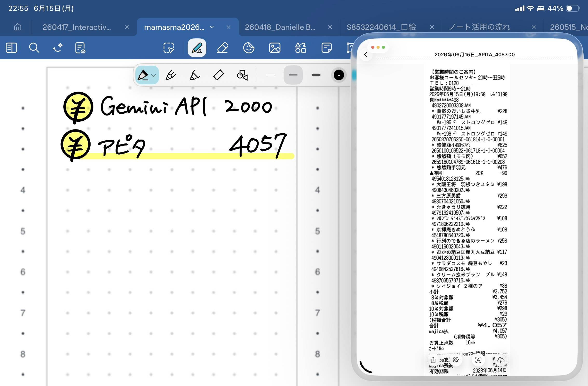
Task: Click the majica払 ¥4,057 receipt line
Action: click(x=468, y=331)
